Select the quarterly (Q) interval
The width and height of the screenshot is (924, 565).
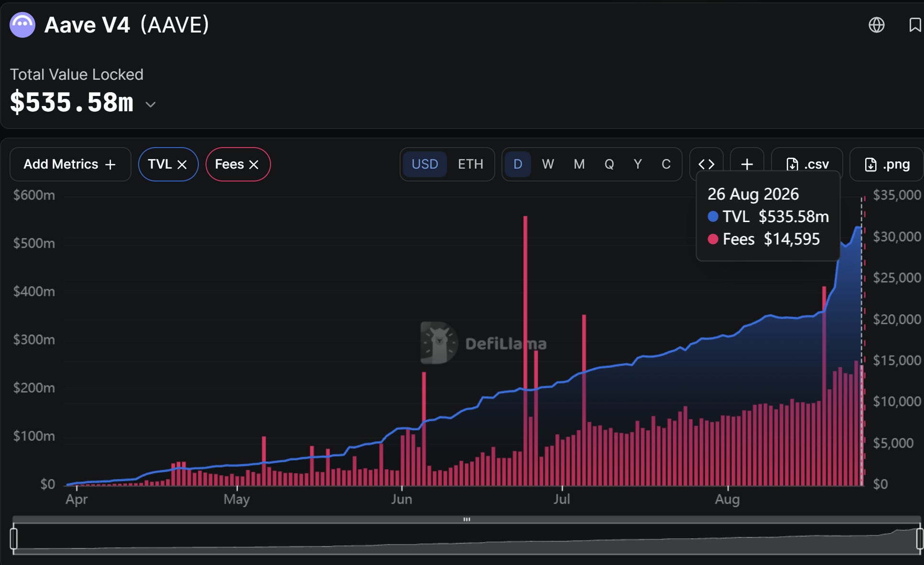[x=609, y=164]
